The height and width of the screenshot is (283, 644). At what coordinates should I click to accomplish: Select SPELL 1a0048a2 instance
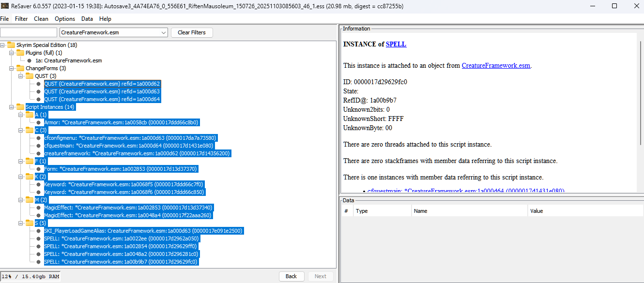pyautogui.click(x=122, y=254)
